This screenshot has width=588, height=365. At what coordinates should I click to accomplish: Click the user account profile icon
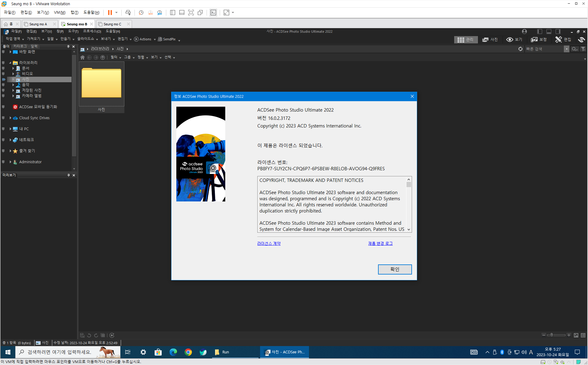[524, 31]
